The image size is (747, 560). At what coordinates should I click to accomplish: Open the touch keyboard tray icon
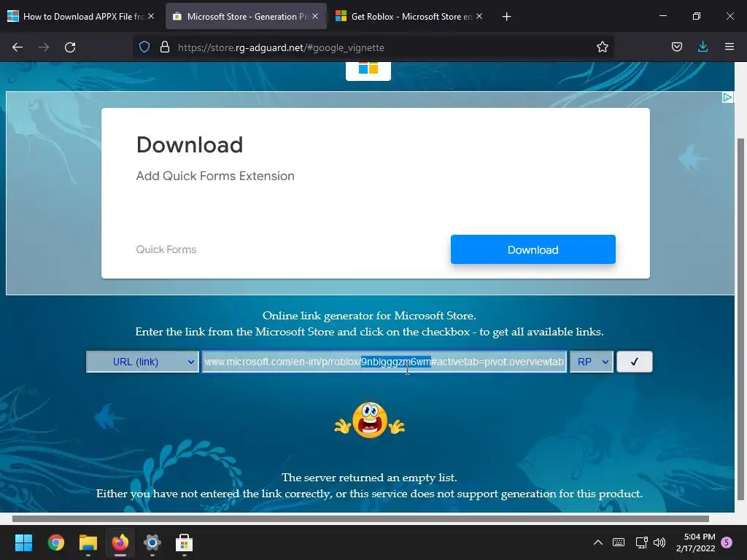[x=619, y=542]
